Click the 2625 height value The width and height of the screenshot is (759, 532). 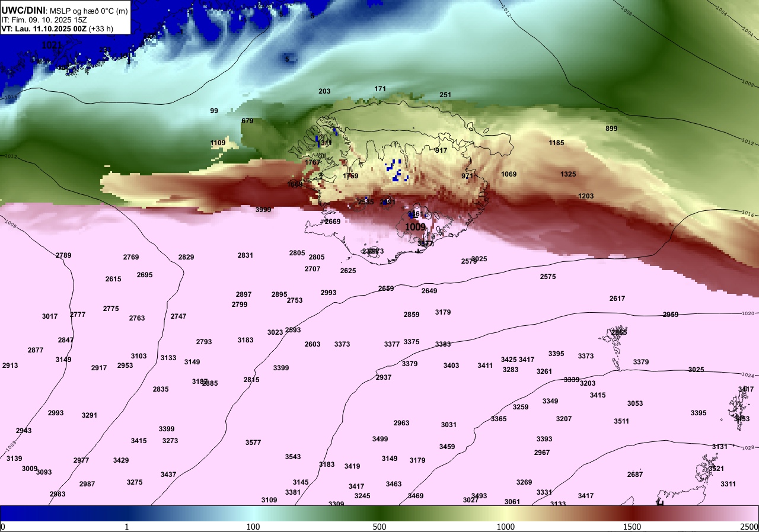coord(348,271)
